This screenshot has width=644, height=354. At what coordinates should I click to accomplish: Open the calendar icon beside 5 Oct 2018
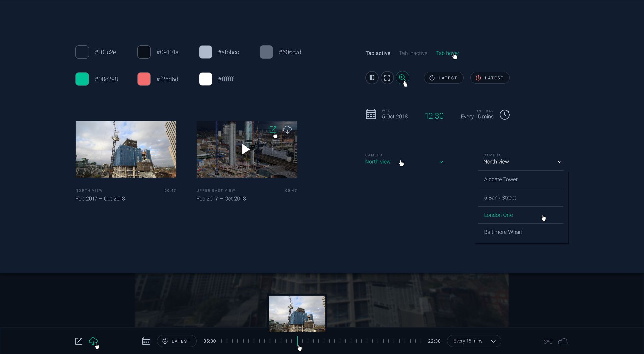click(x=371, y=114)
